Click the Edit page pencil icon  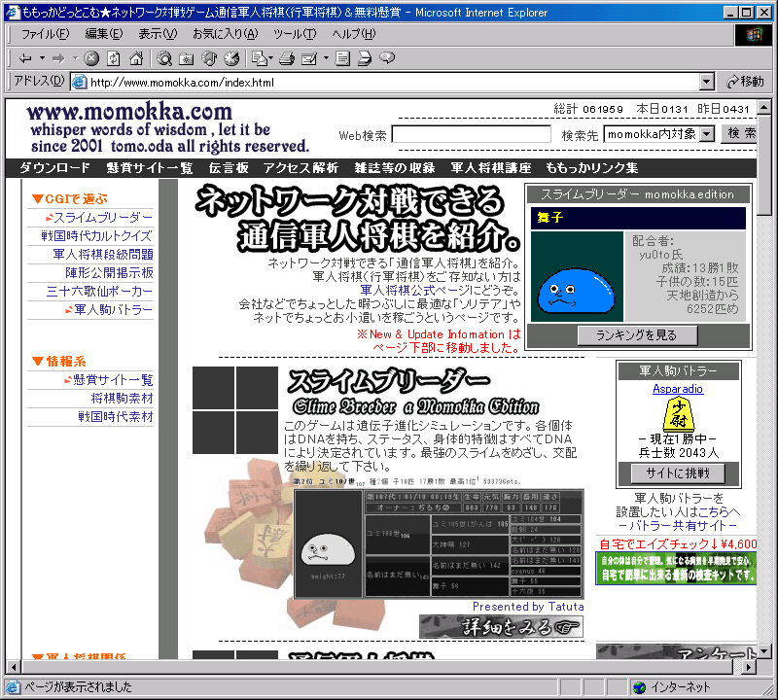pos(309,58)
